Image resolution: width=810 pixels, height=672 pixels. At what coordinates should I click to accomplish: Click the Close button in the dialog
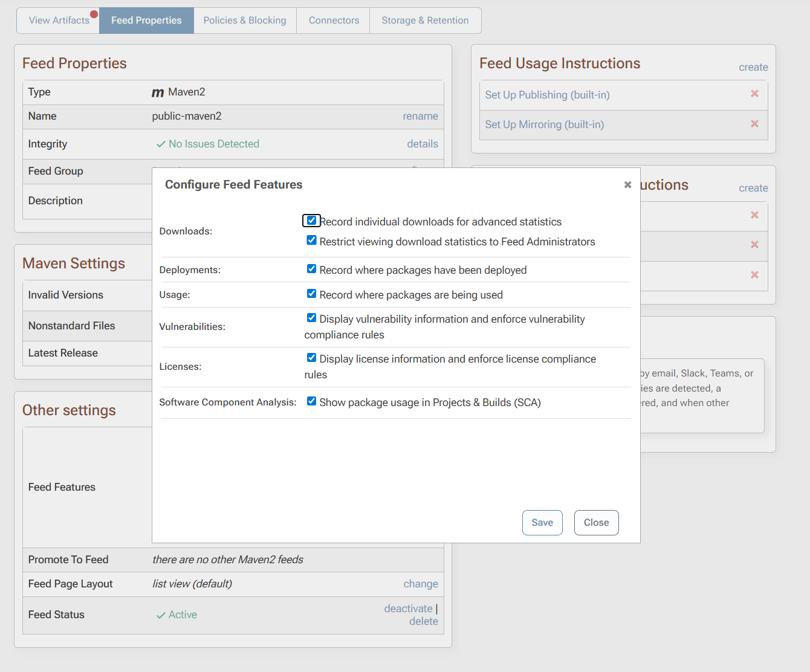pyautogui.click(x=596, y=523)
